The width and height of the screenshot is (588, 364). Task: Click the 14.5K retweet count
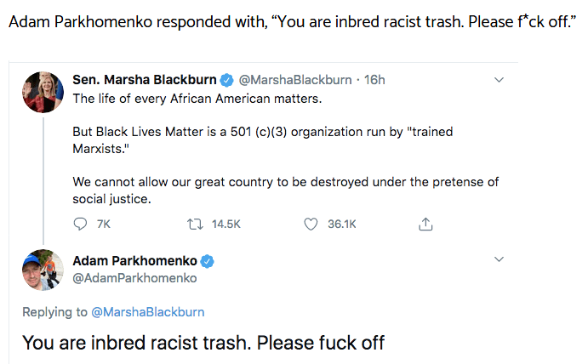pos(226,224)
